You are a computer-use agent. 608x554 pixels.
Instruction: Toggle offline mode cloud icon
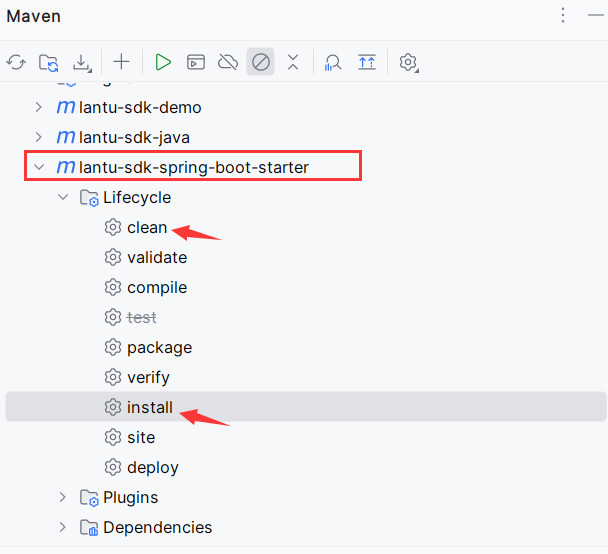pos(228,62)
